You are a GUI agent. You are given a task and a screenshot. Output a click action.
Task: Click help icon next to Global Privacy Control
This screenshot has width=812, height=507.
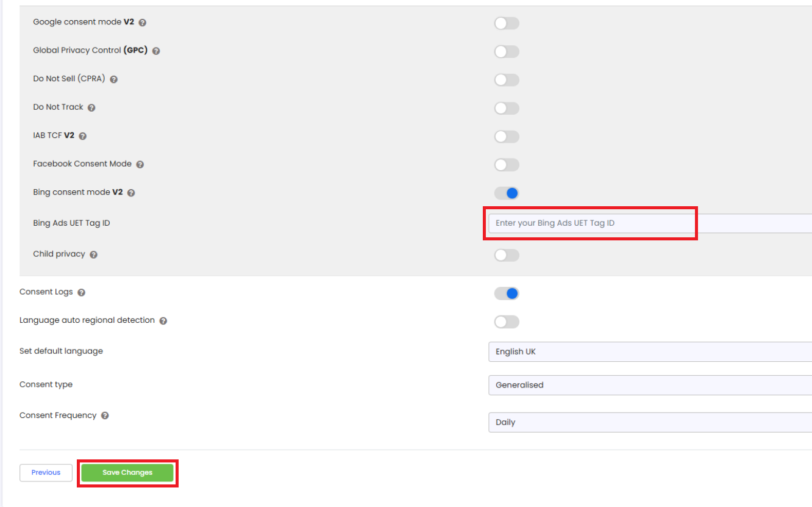[x=156, y=51]
